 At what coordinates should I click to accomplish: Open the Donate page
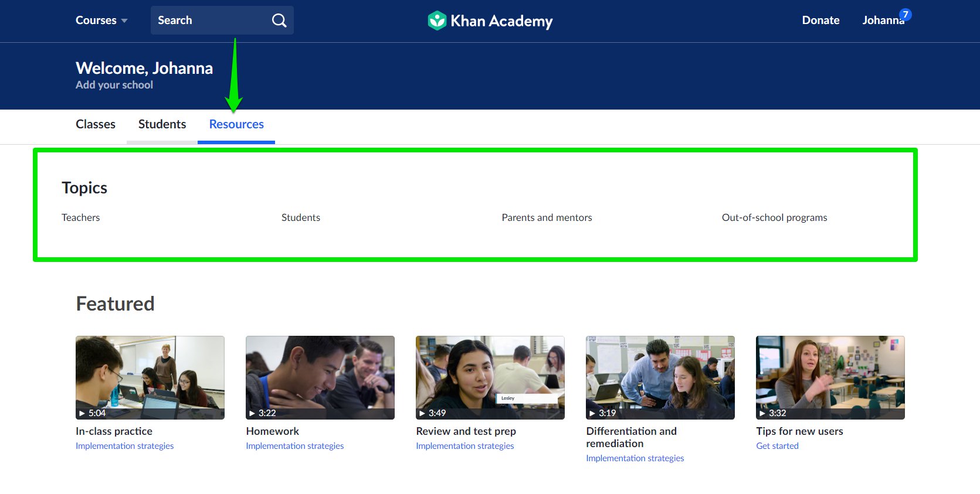click(x=820, y=21)
